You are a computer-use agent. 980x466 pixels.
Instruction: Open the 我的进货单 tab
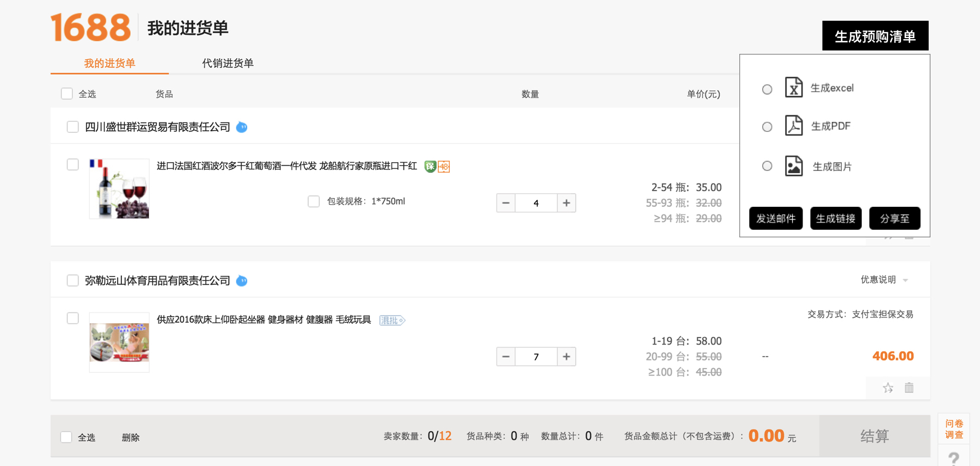click(109, 63)
